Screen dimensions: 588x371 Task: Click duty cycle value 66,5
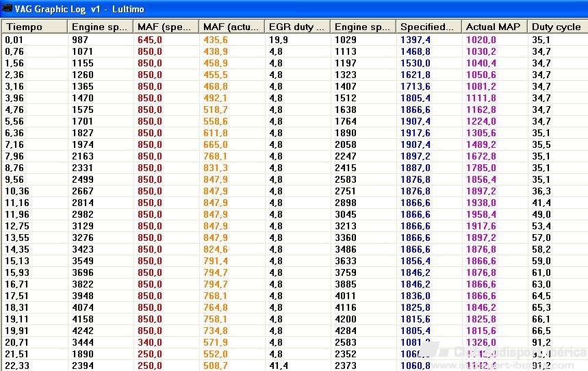(x=541, y=331)
